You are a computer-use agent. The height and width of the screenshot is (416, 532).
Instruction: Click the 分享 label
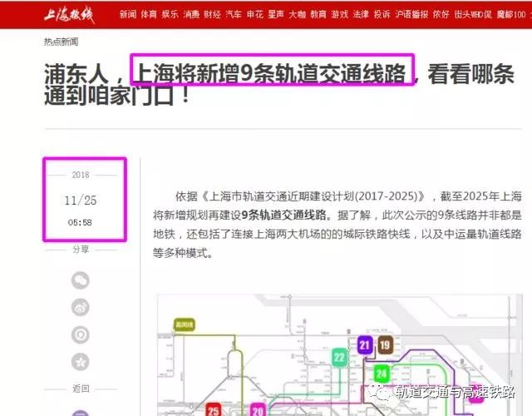[81, 250]
